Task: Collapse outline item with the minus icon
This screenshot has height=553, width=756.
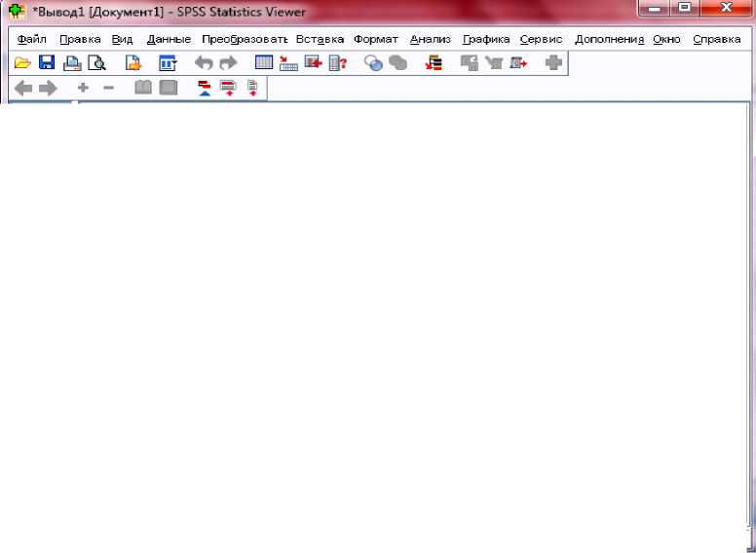Action: [108, 89]
